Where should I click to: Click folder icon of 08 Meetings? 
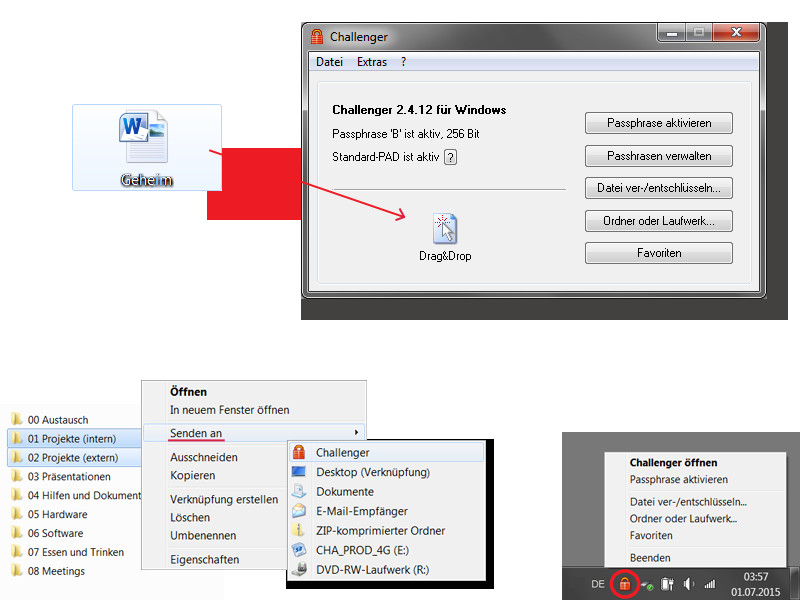[x=17, y=570]
